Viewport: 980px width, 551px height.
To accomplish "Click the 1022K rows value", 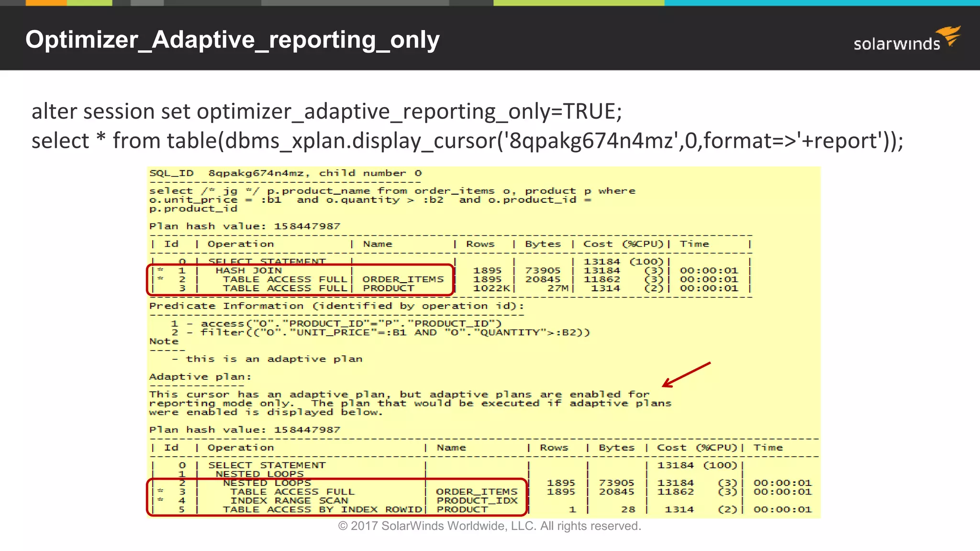I will click(x=492, y=288).
